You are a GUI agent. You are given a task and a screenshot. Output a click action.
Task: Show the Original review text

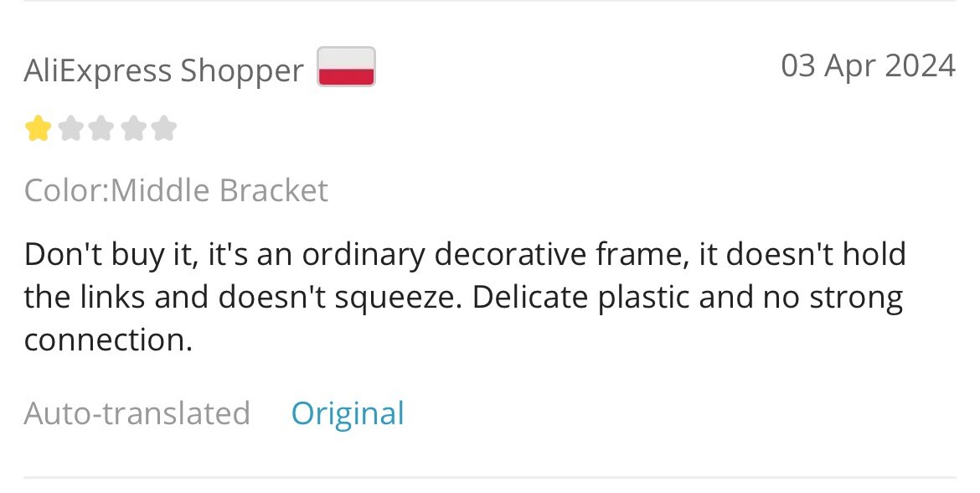point(348,414)
